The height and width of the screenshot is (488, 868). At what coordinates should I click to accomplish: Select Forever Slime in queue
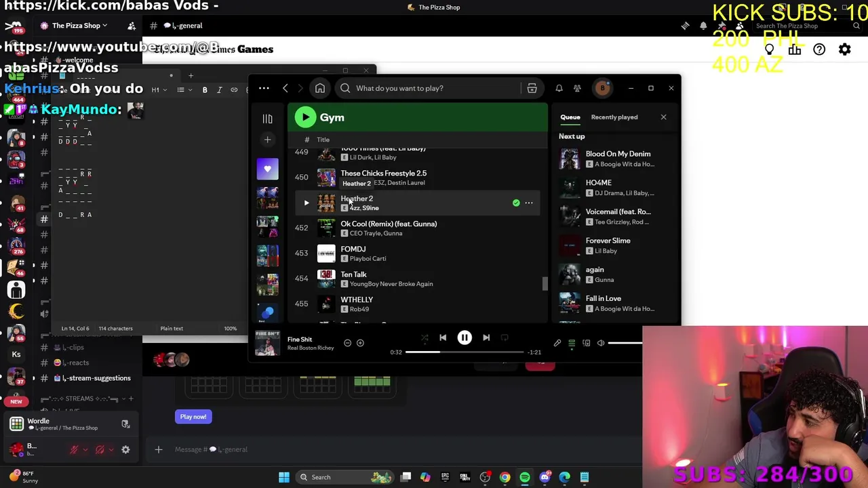[x=616, y=245]
